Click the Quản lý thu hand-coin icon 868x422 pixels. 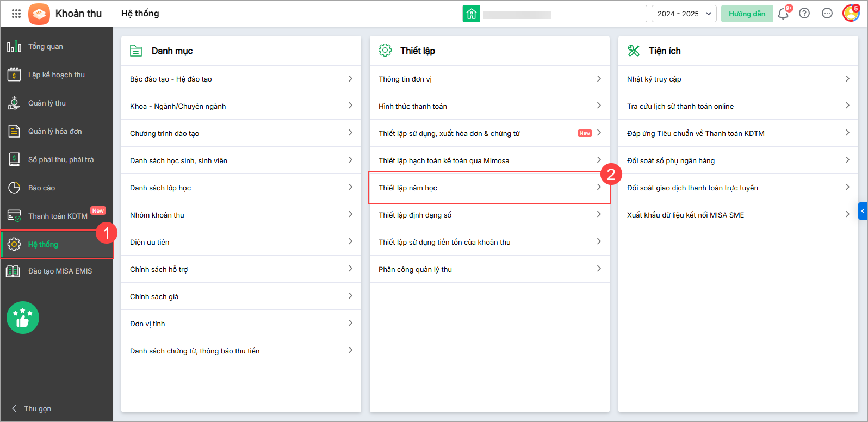14,103
